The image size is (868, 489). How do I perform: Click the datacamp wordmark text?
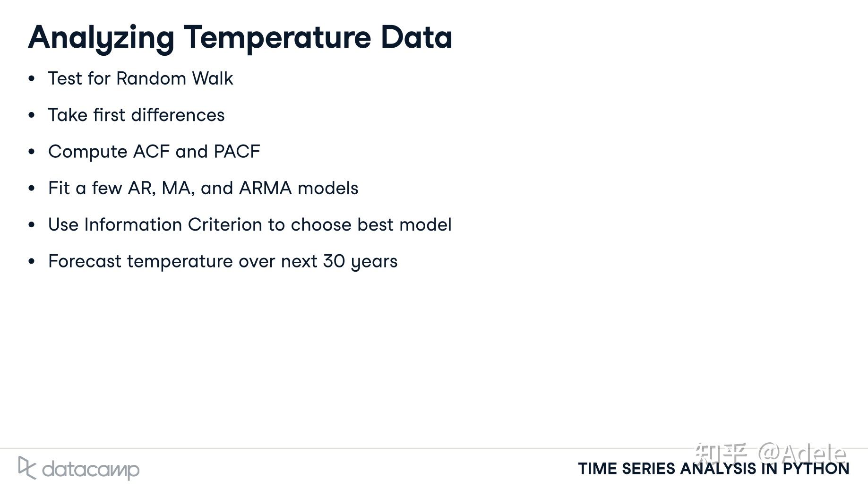[x=91, y=470]
